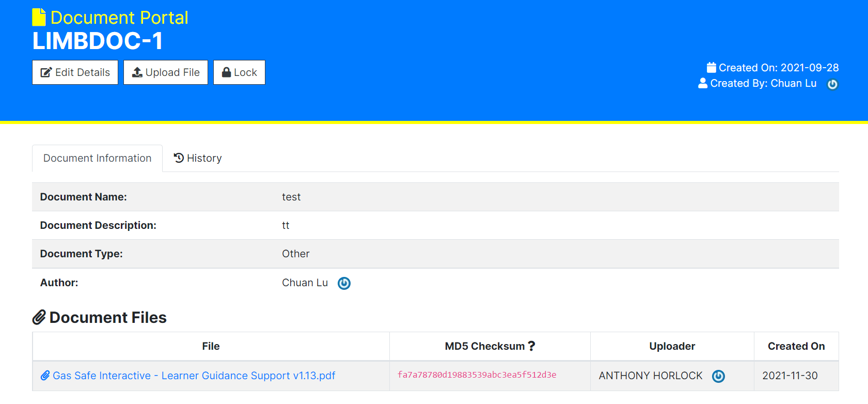The image size is (868, 404).
Task: Click the LIMBDOC-1 document ID heading
Action: [x=98, y=41]
